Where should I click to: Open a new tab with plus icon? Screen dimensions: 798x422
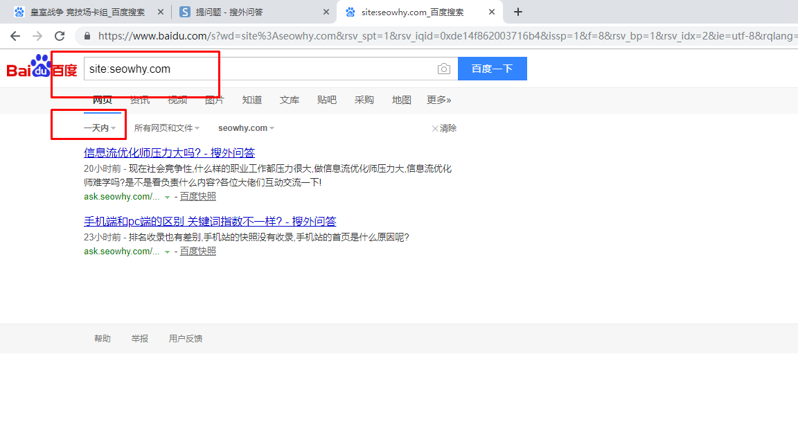tap(518, 12)
